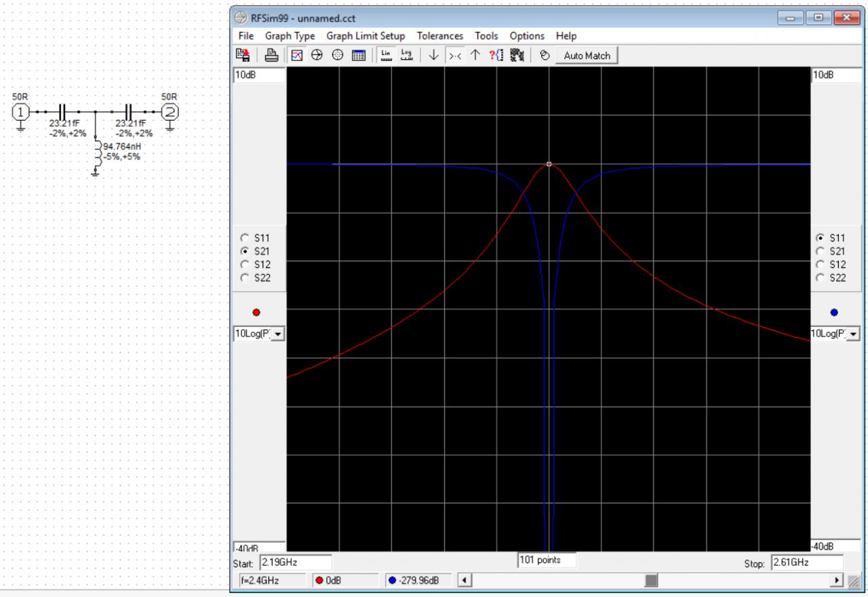Viewport: 868px width, 597px height.
Task: Click the bottom-left -40dB limit field
Action: [259, 547]
